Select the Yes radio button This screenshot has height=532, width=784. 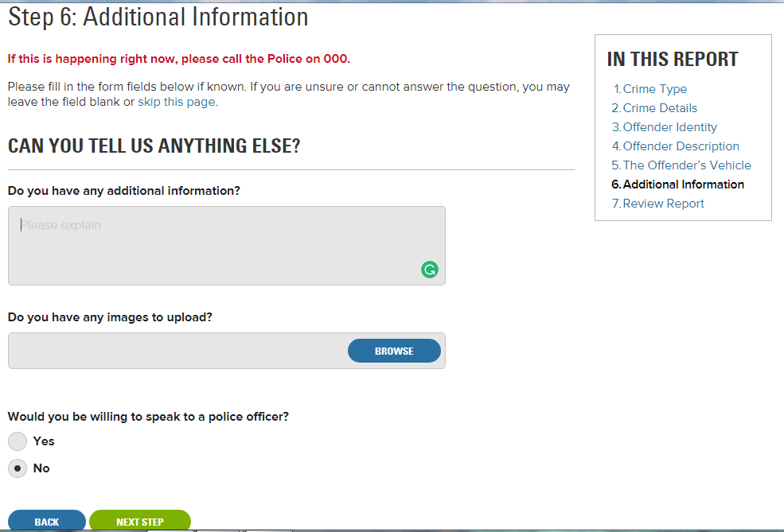coord(18,441)
